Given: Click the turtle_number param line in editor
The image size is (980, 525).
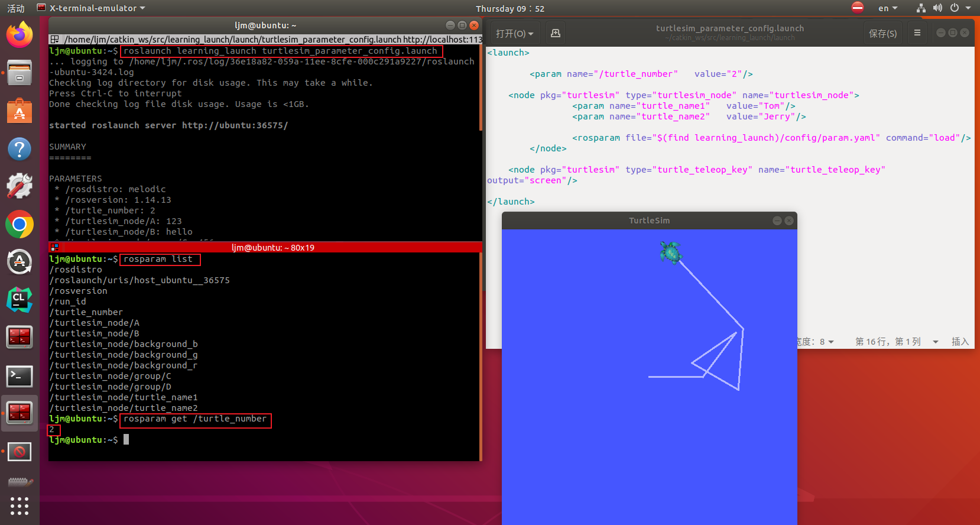Looking at the screenshot, I should click(641, 74).
